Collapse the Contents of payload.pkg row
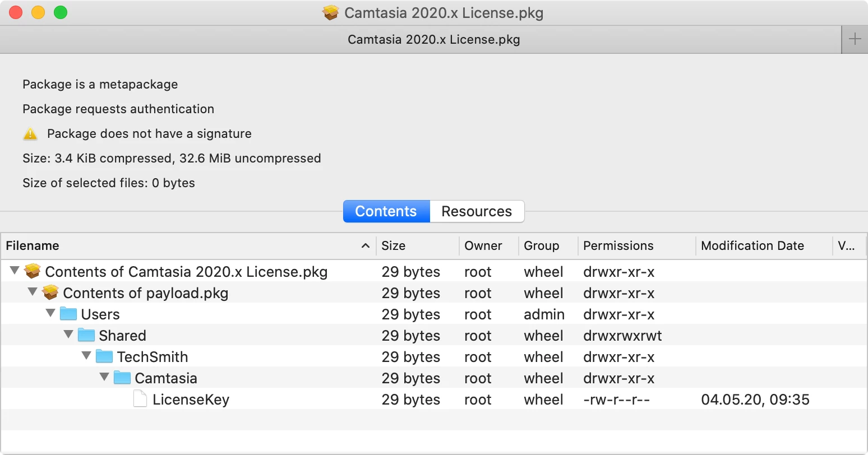This screenshot has height=455, width=868. point(33,292)
